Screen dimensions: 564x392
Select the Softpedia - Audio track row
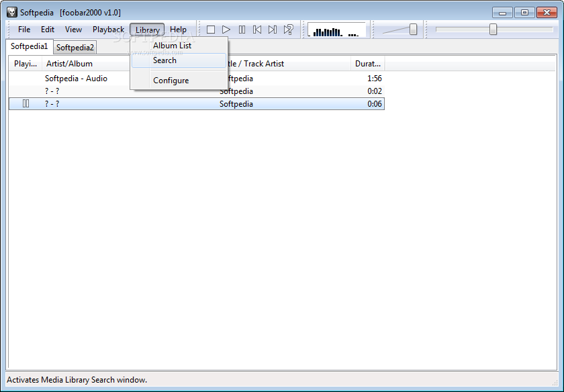point(196,79)
